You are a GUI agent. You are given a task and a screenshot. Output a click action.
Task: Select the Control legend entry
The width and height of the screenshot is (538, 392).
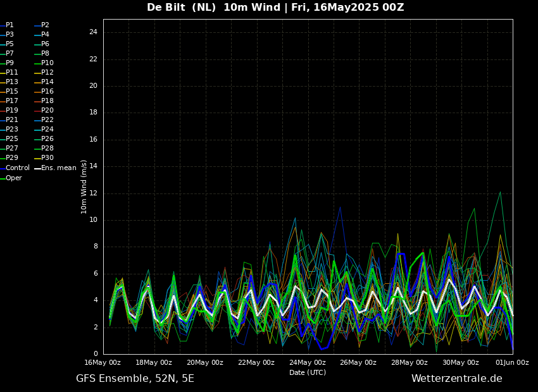[17, 168]
